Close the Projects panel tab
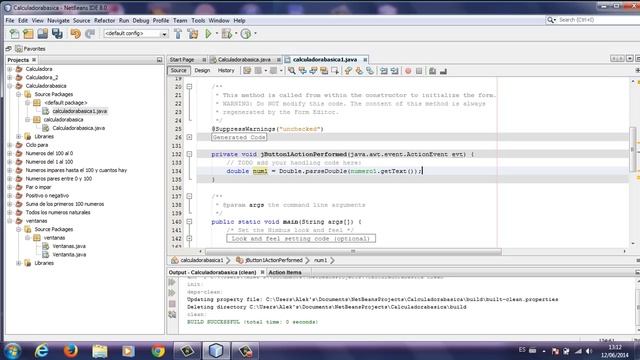 tap(34, 60)
